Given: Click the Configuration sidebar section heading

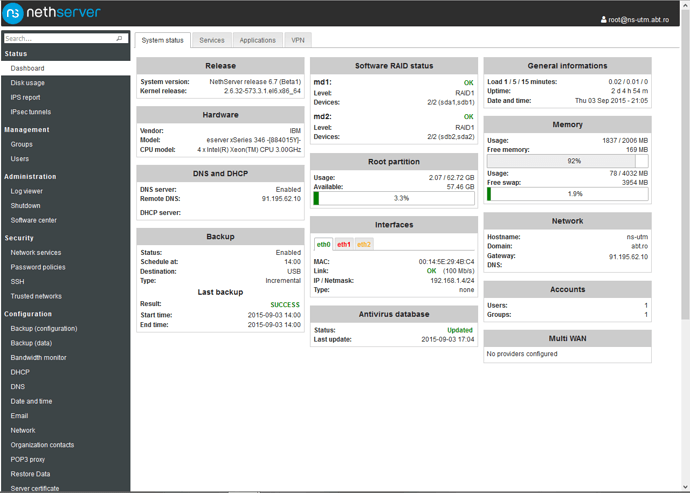Looking at the screenshot, I should [x=28, y=314].
